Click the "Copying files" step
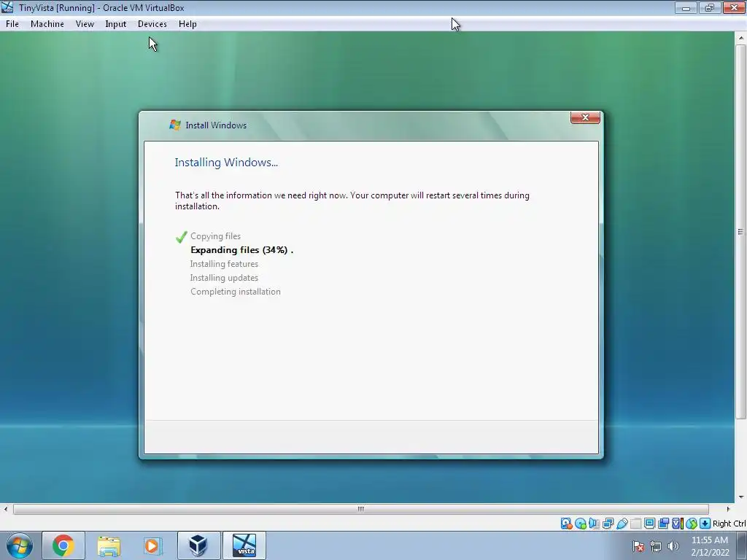The width and height of the screenshot is (747, 560). (x=215, y=236)
